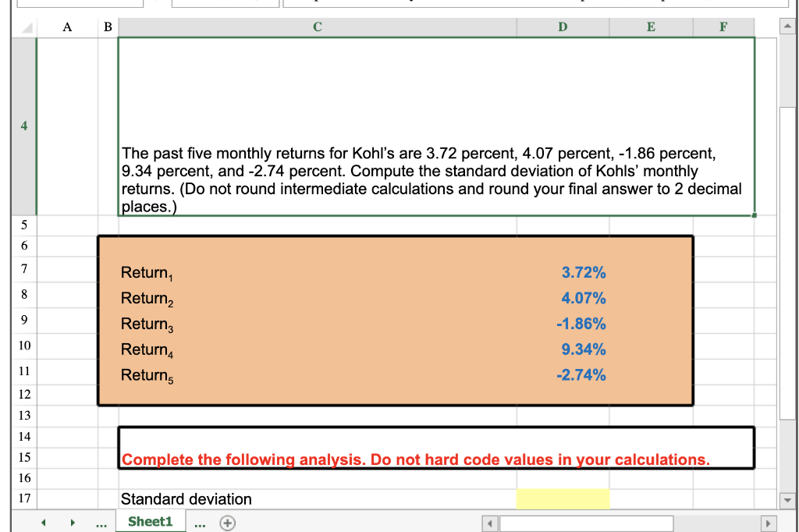Screen dimensions: 799x532
Task: Select row header 7
Action: coord(23,268)
